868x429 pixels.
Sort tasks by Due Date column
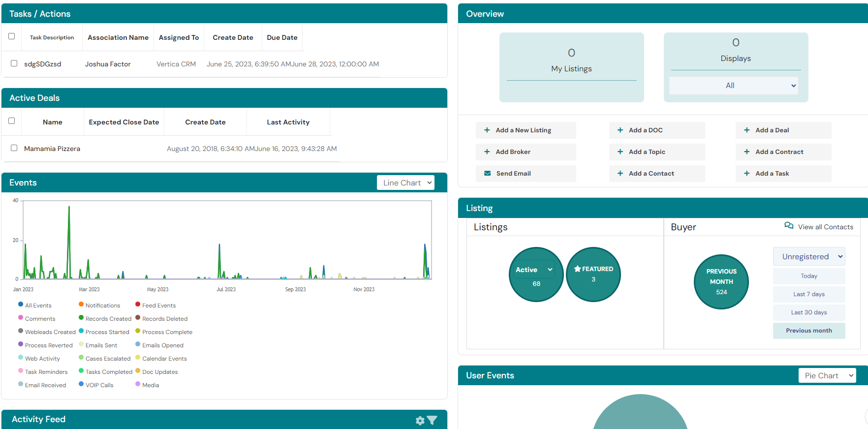[282, 37]
